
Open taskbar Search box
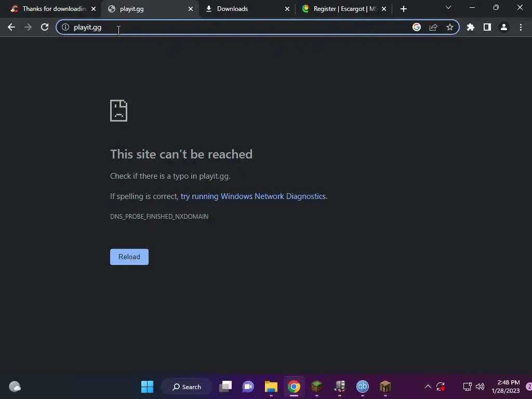(187, 387)
